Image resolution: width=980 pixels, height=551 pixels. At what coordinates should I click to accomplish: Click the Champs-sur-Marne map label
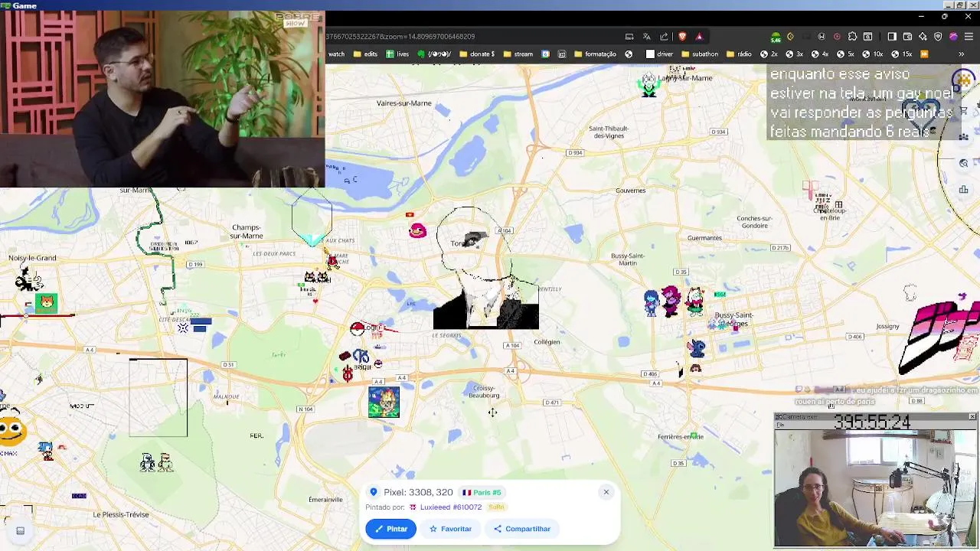247,232
